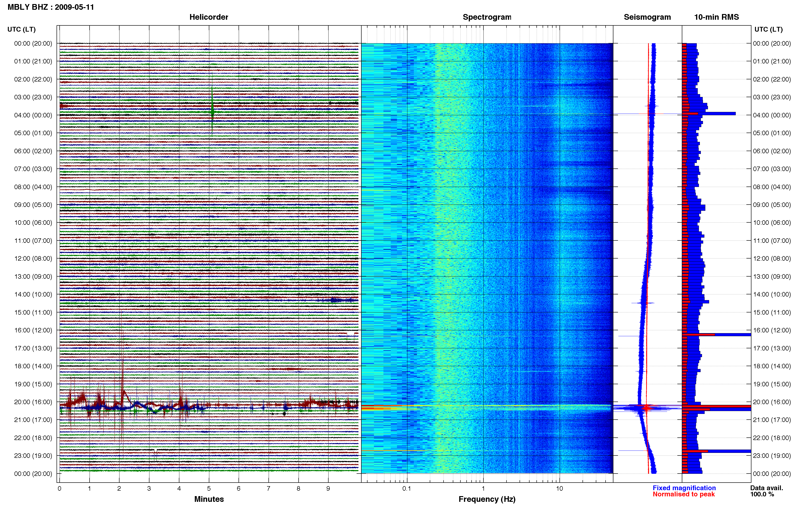The height and width of the screenshot is (508, 812).
Task: Click right time label '02:00 (22:00)'
Action: pyautogui.click(x=772, y=79)
